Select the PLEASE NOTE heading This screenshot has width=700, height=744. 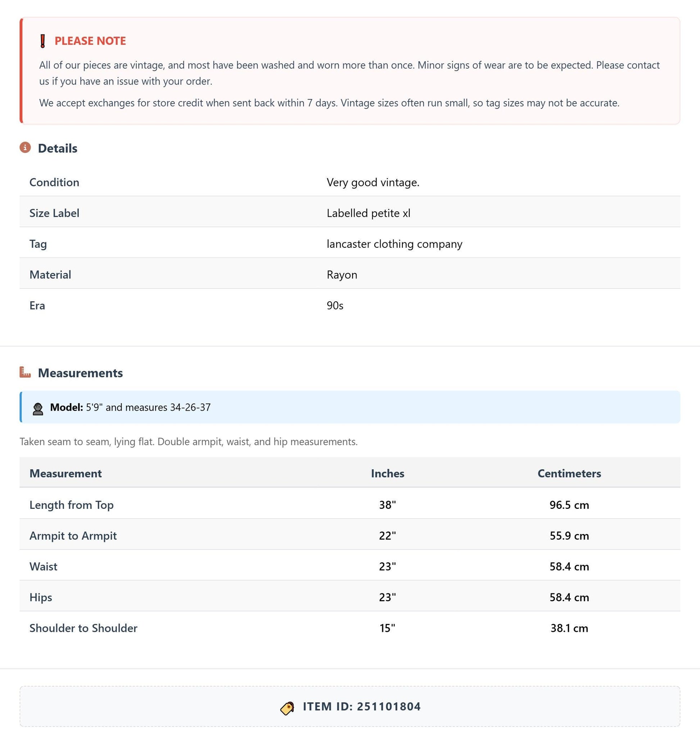pos(90,41)
